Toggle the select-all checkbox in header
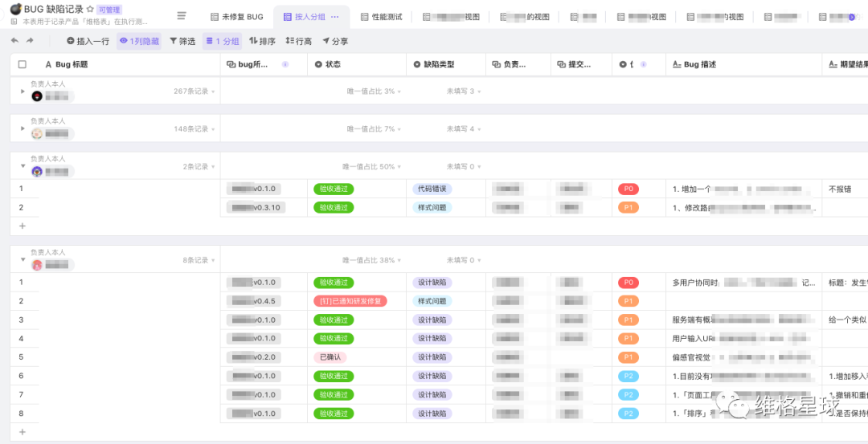This screenshot has height=444, width=868. [x=23, y=64]
